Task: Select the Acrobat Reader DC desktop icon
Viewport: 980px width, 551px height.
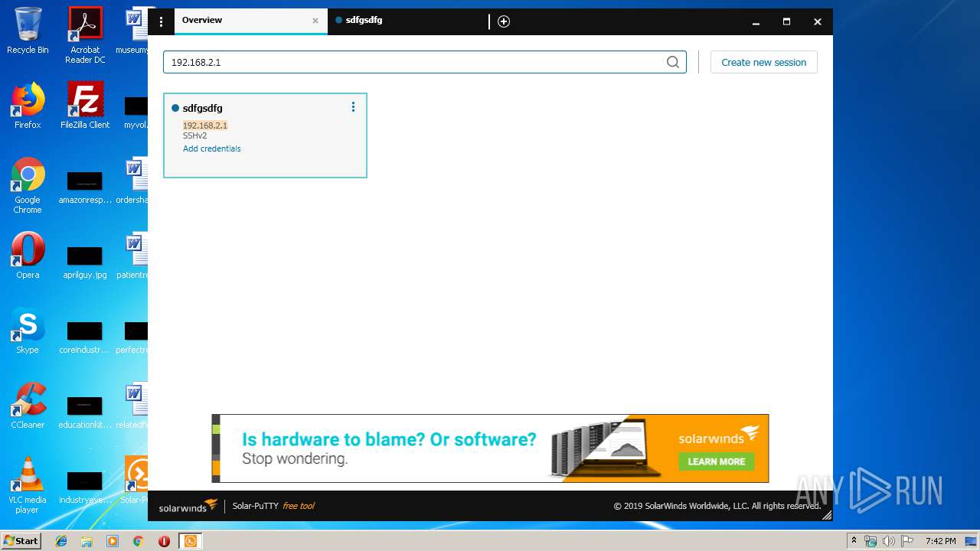Action: pos(85,35)
